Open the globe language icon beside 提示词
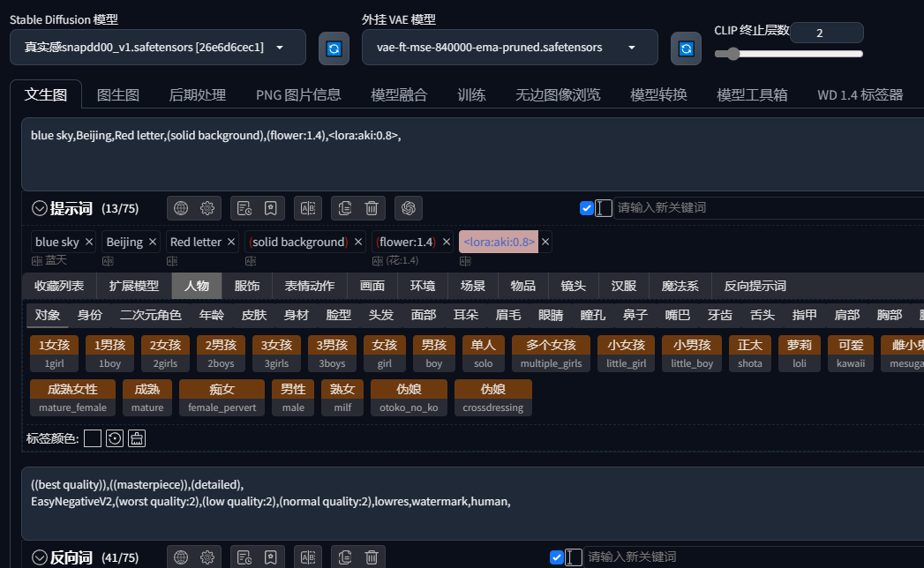The image size is (924, 568). [181, 208]
